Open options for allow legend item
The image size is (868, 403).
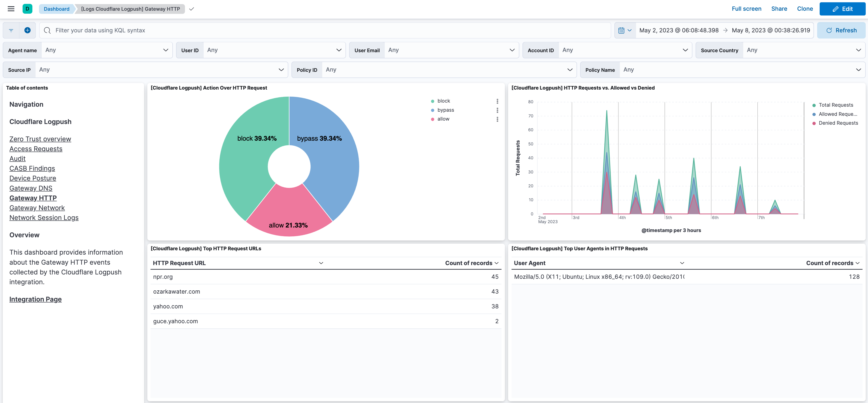click(x=497, y=119)
